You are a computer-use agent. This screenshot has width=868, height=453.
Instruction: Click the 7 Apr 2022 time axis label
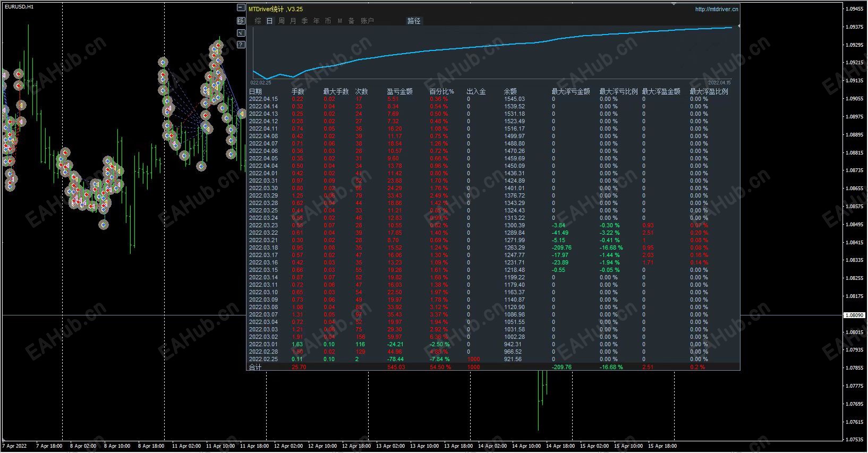point(14,446)
